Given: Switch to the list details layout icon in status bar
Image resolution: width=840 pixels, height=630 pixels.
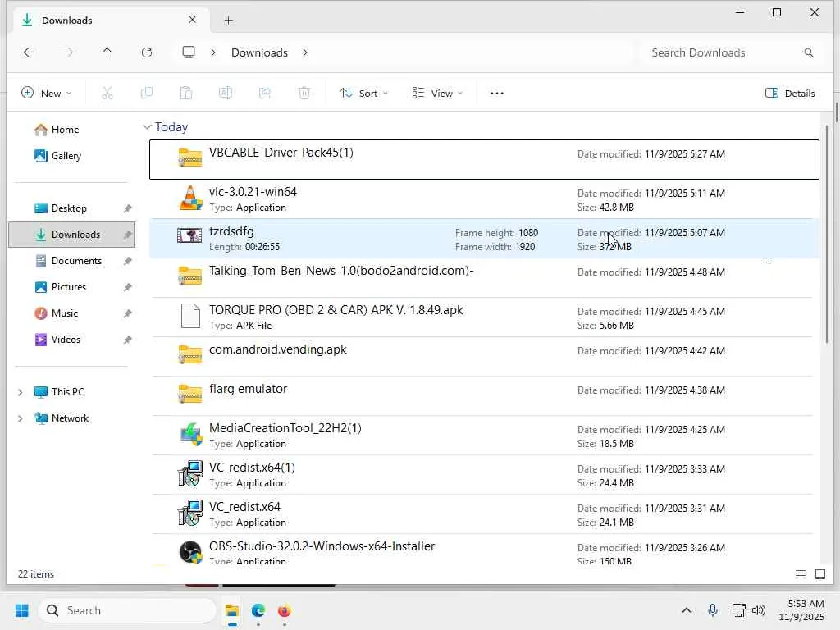Looking at the screenshot, I should (x=801, y=574).
